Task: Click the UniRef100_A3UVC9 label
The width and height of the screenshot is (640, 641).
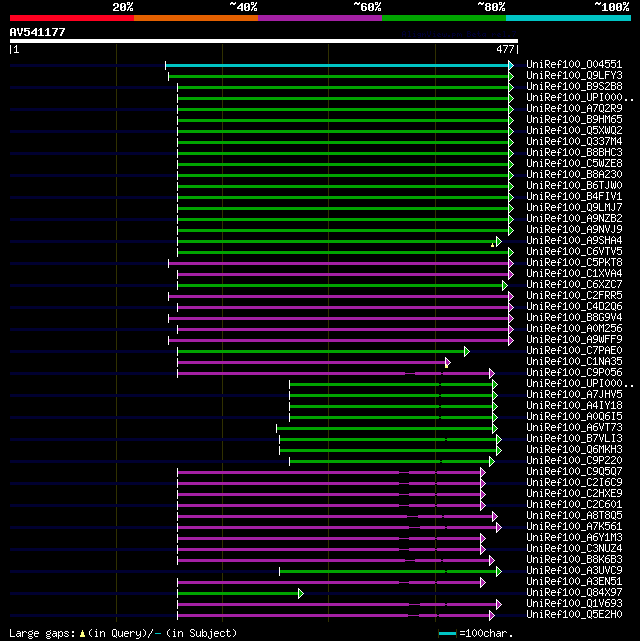Action: (x=574, y=571)
